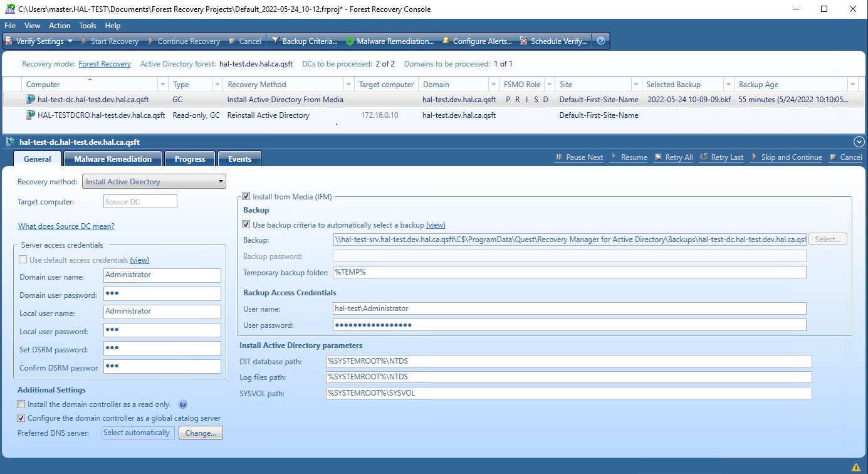
Task: Toggle Use default access credentials checkbox
Action: coord(23,260)
